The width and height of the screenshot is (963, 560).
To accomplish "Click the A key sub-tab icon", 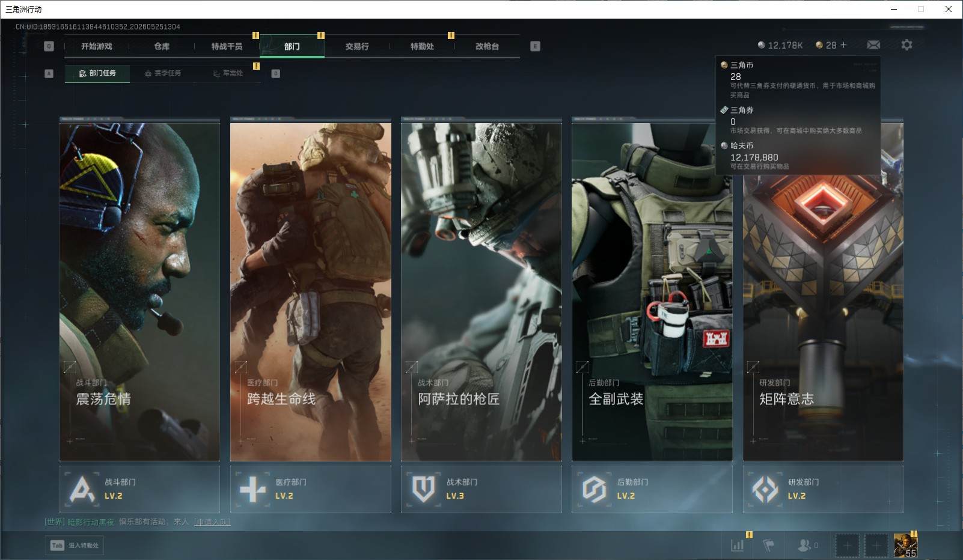I will pos(49,73).
